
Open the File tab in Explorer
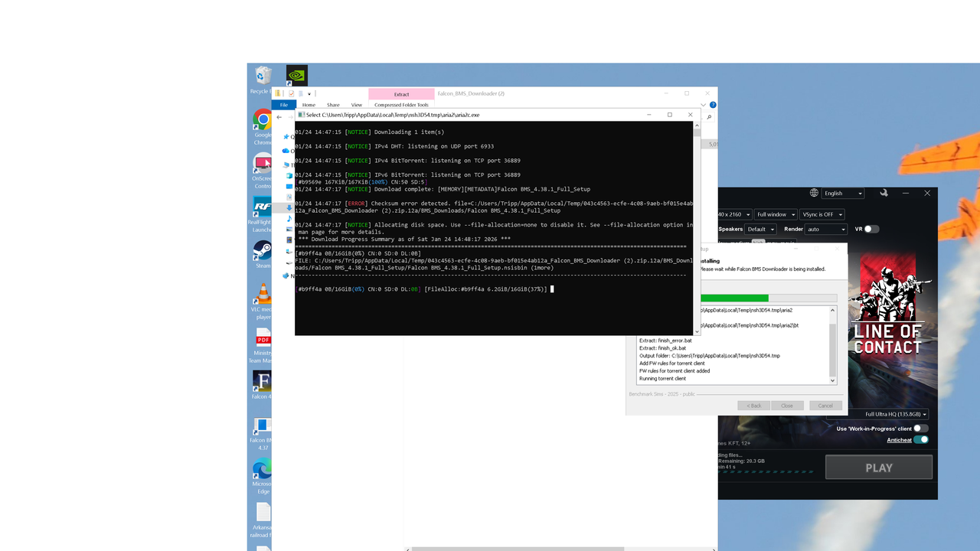(283, 105)
